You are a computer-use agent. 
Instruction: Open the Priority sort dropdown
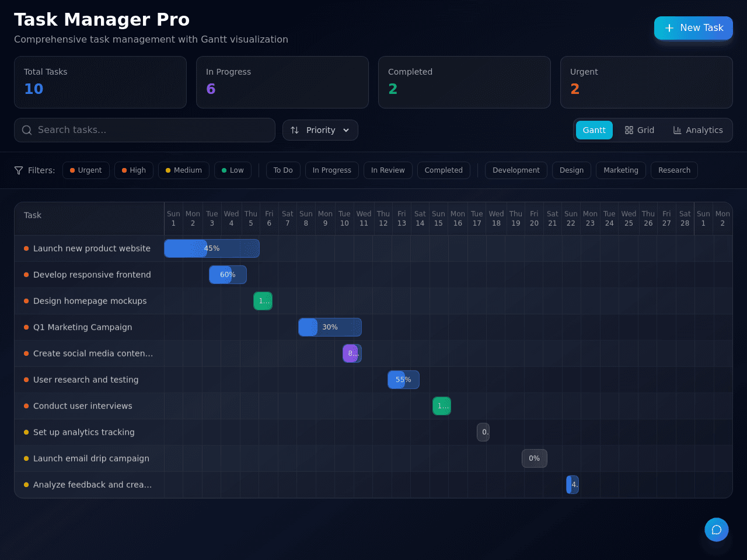[320, 130]
